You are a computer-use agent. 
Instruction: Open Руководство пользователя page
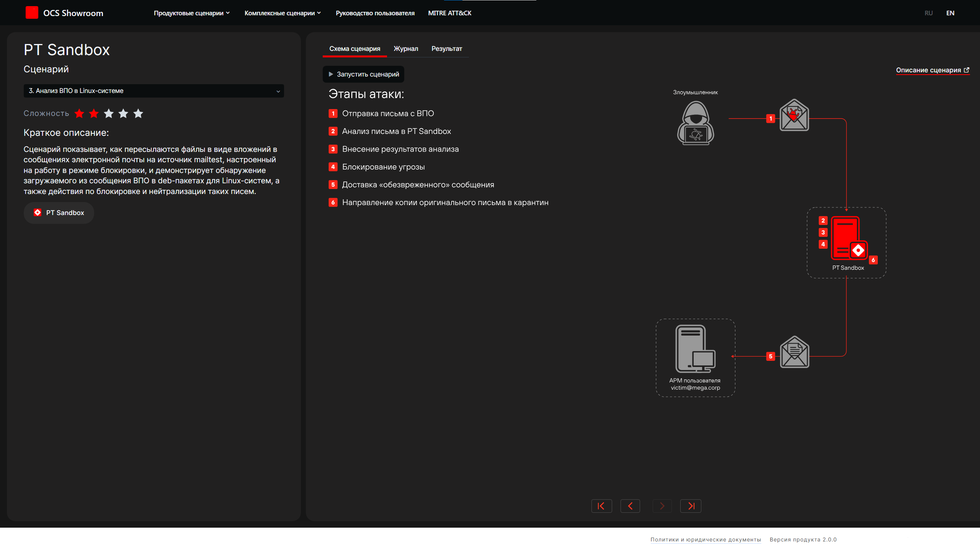pyautogui.click(x=375, y=13)
